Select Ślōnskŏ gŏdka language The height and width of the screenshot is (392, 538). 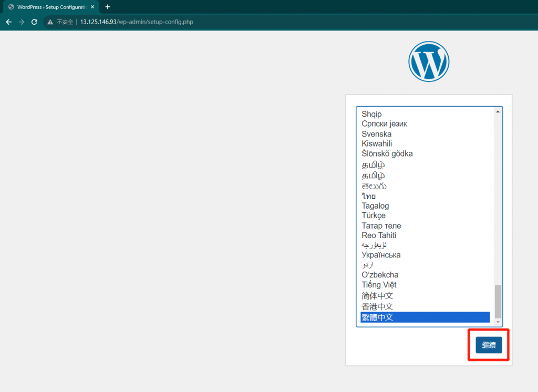click(425, 154)
